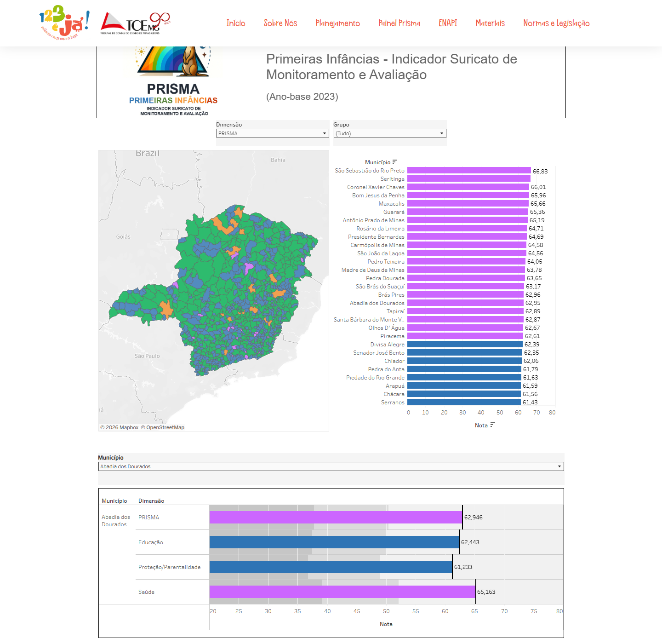Open the Painel Prisma page
The image size is (662, 644).
tap(399, 23)
